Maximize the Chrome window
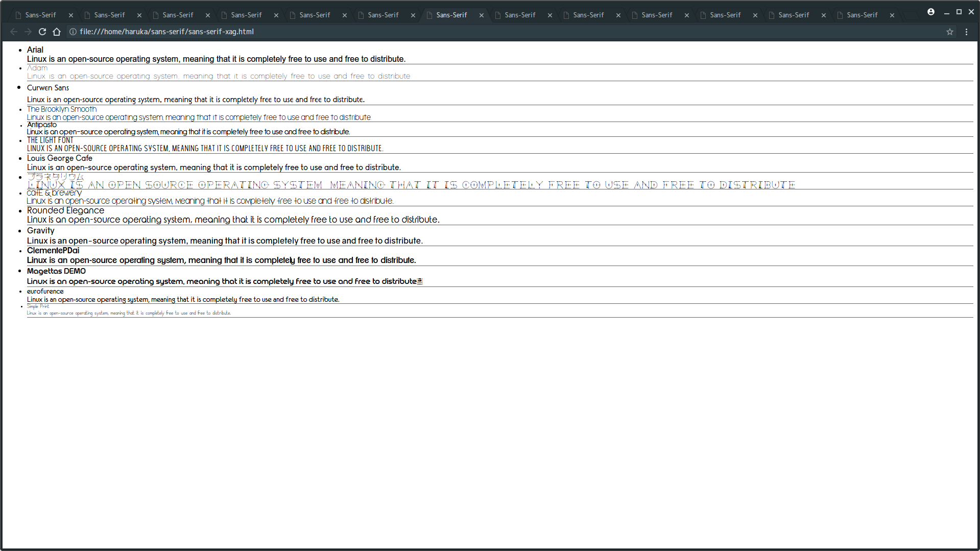Screen dimensions: 980x551 point(959,12)
